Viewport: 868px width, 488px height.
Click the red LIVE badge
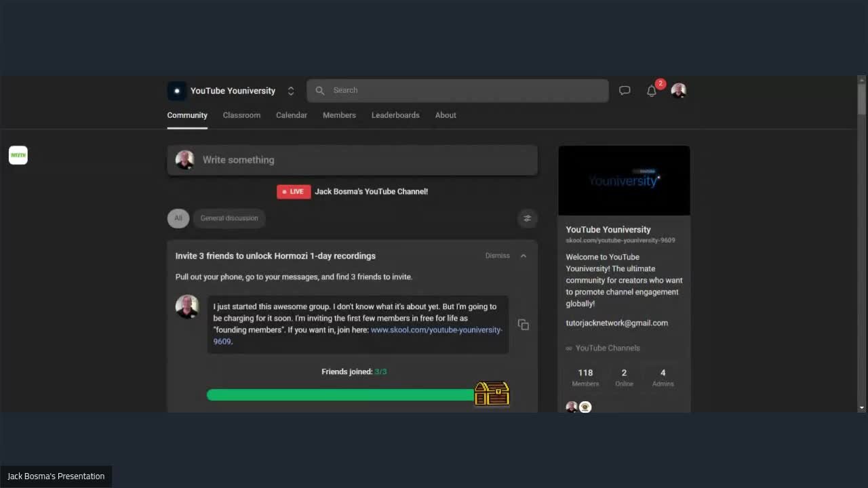point(294,192)
